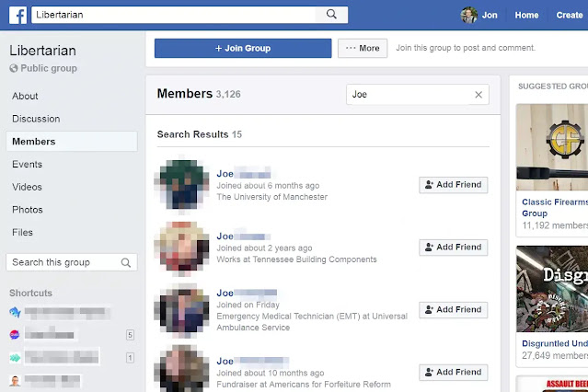Click the Join Group button
The width and height of the screenshot is (588, 392).
pos(243,48)
